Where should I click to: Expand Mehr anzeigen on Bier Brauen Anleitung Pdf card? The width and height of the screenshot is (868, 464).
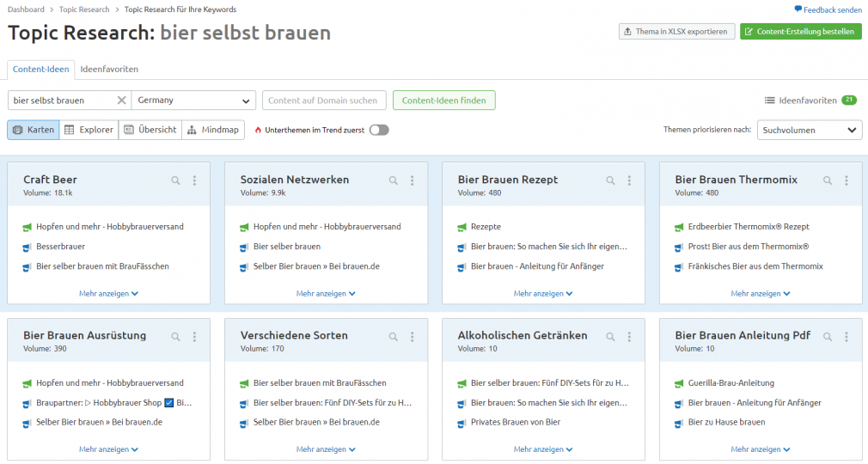click(760, 449)
